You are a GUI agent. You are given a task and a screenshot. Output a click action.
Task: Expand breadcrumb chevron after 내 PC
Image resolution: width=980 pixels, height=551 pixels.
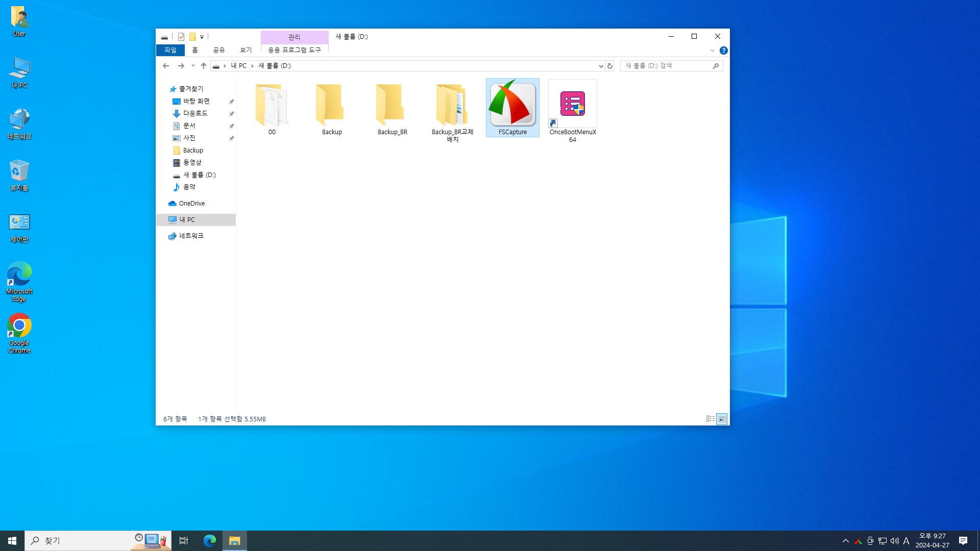coord(252,66)
